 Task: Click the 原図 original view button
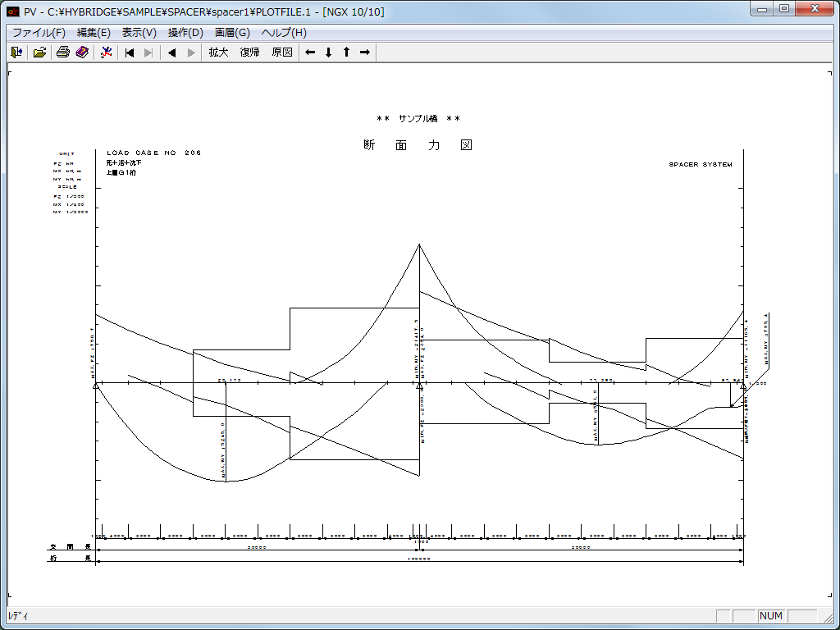(281, 52)
